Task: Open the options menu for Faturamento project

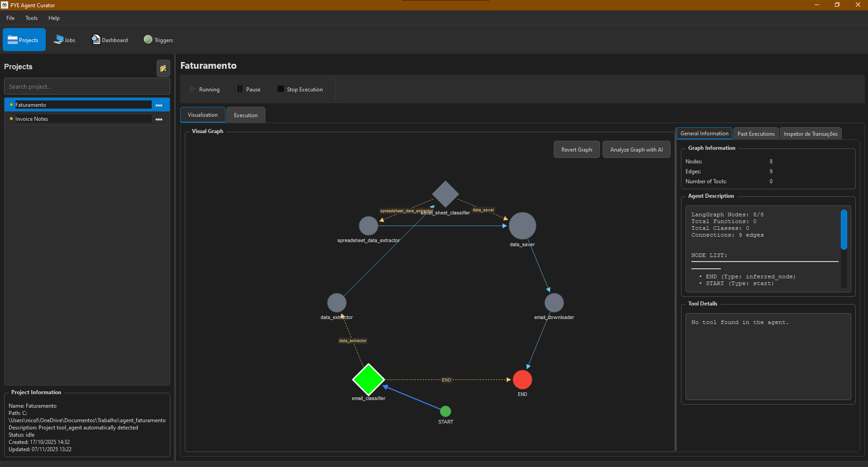Action: click(159, 105)
